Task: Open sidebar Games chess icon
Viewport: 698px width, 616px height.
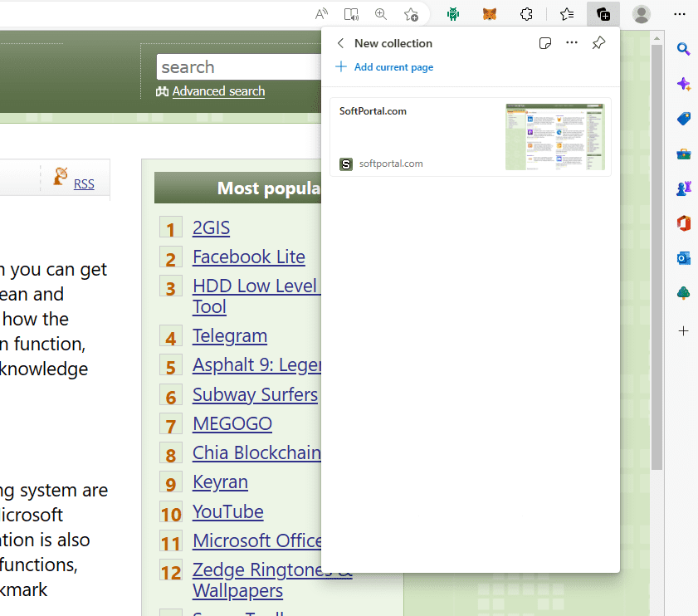Action: pyautogui.click(x=684, y=188)
